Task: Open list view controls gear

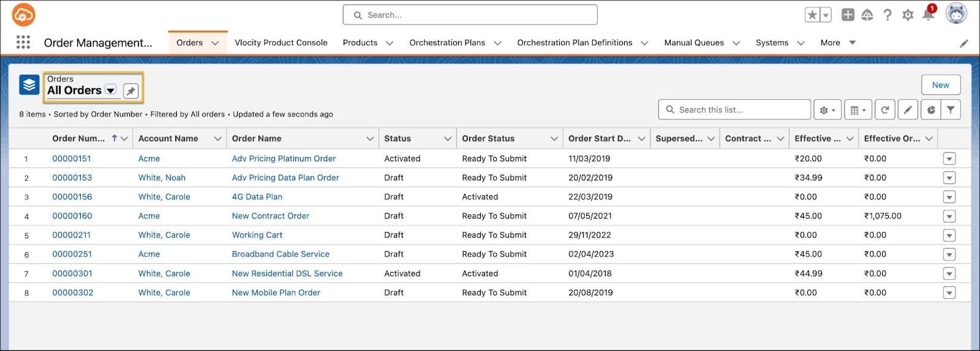Action: click(x=827, y=110)
